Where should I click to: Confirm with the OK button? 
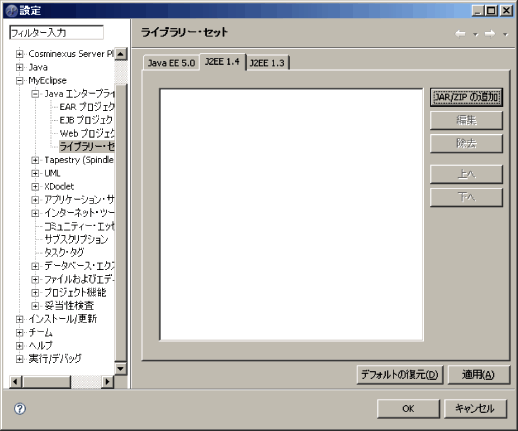click(x=408, y=409)
